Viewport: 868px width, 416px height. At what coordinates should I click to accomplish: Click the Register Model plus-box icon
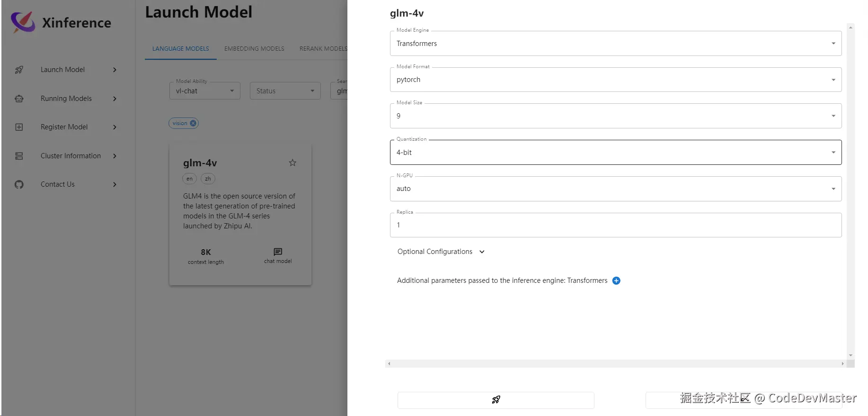pos(19,127)
